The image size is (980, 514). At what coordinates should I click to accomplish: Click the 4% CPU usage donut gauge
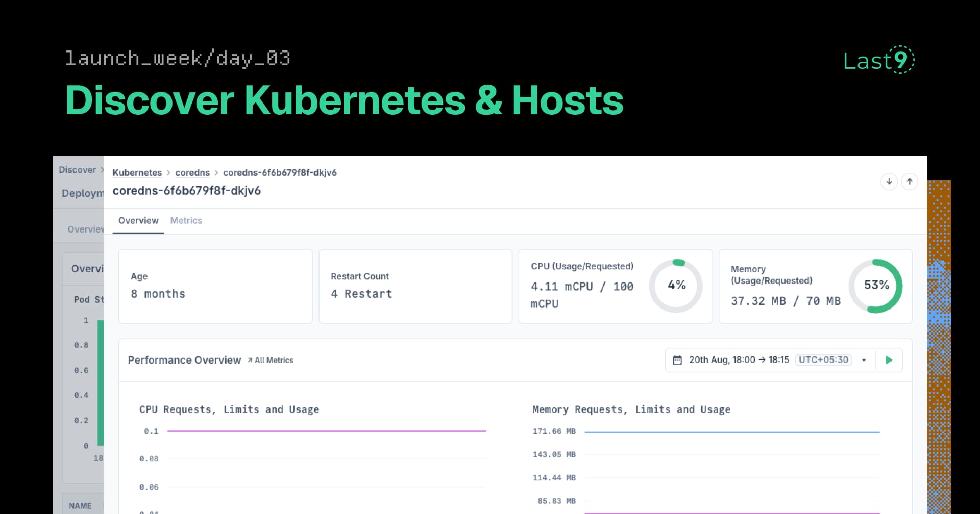pos(676,286)
